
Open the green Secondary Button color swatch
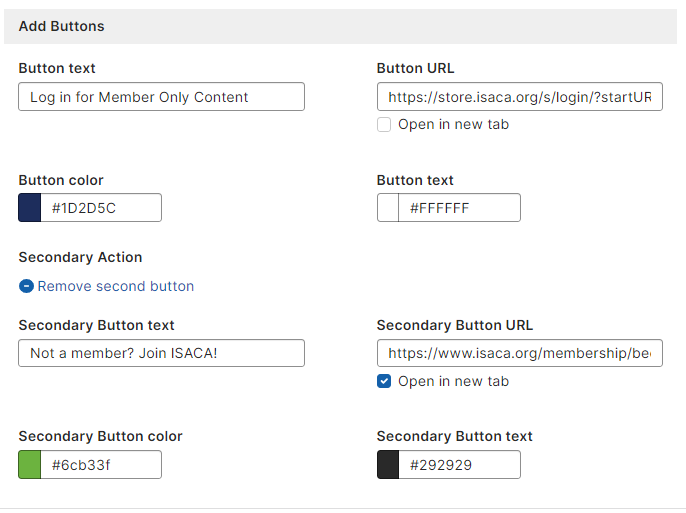pos(30,464)
